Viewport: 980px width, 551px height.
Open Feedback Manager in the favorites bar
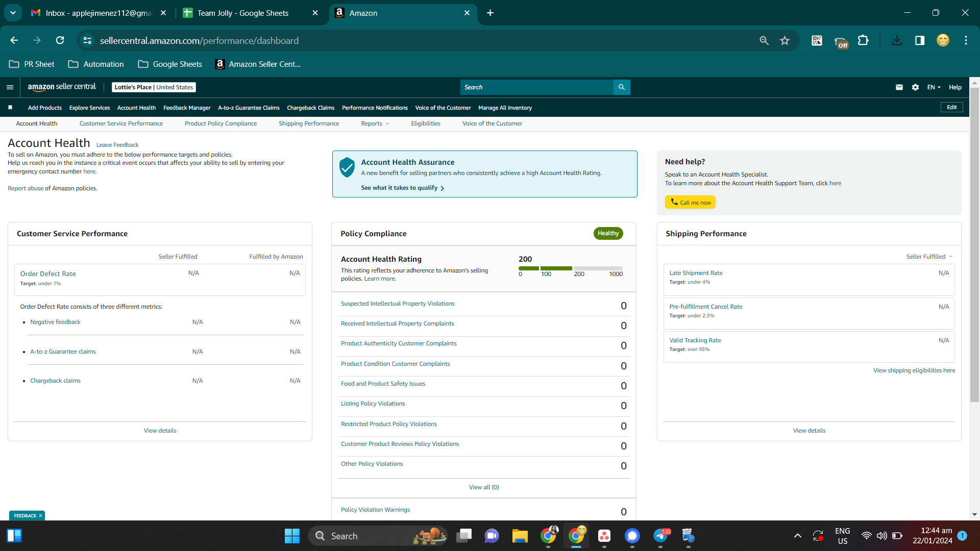point(187,108)
